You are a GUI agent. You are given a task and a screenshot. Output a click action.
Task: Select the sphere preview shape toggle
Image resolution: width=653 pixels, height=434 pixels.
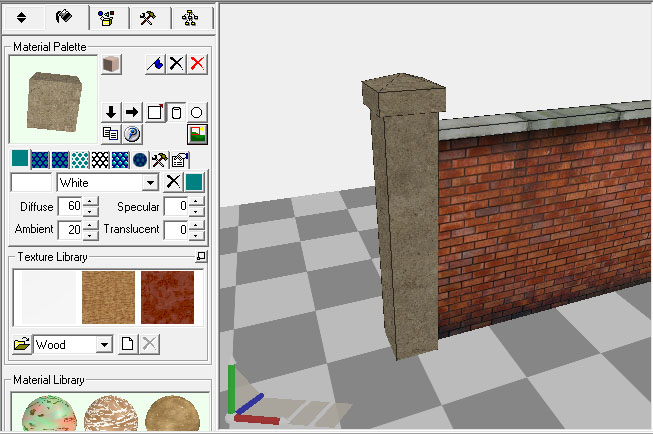197,112
